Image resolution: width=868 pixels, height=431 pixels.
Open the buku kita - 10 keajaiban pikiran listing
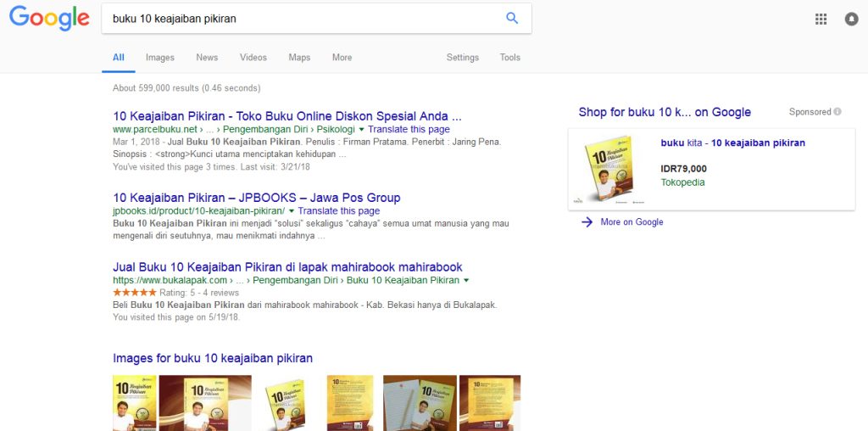[x=733, y=143]
